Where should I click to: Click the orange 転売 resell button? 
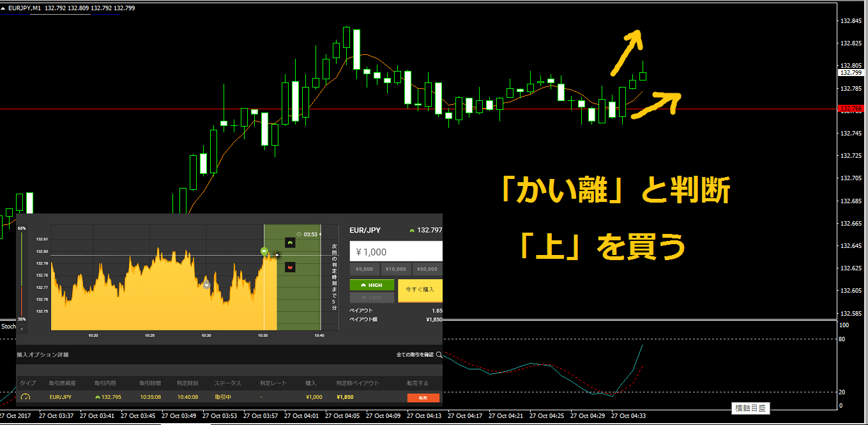423,398
